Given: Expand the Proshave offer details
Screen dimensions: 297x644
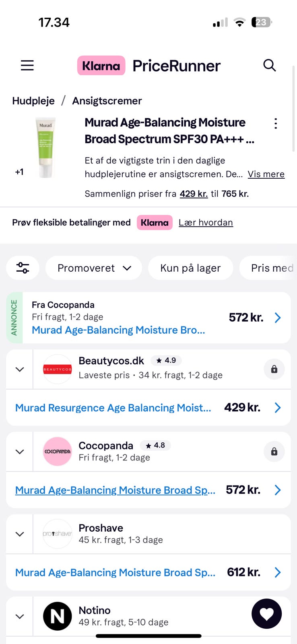Looking at the screenshot, I should (20, 534).
